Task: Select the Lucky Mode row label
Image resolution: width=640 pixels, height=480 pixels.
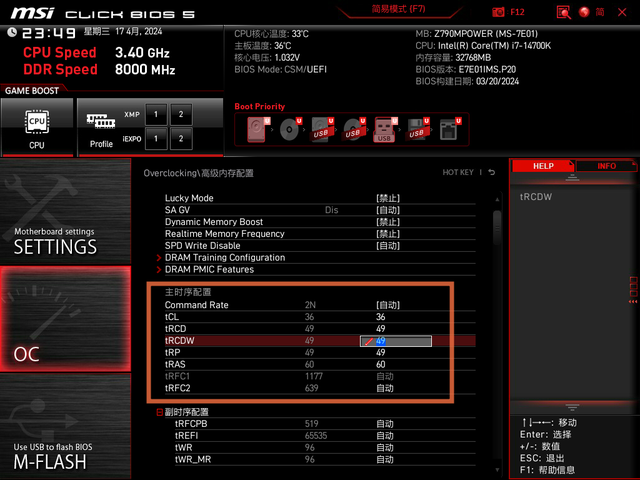Action: pyautogui.click(x=189, y=198)
